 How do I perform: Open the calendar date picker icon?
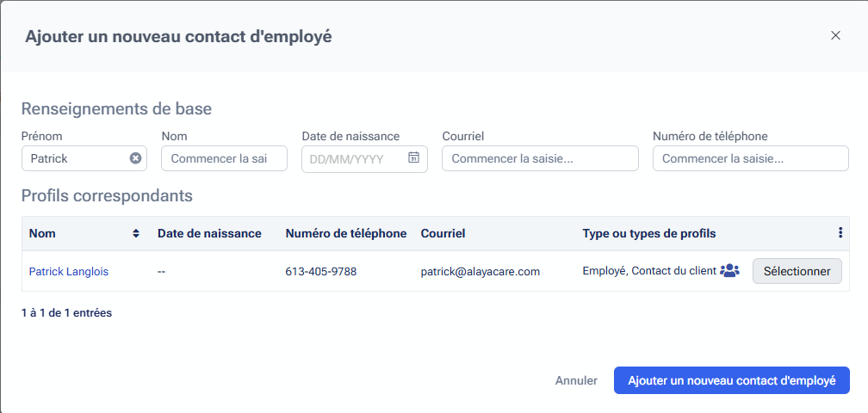click(x=413, y=158)
